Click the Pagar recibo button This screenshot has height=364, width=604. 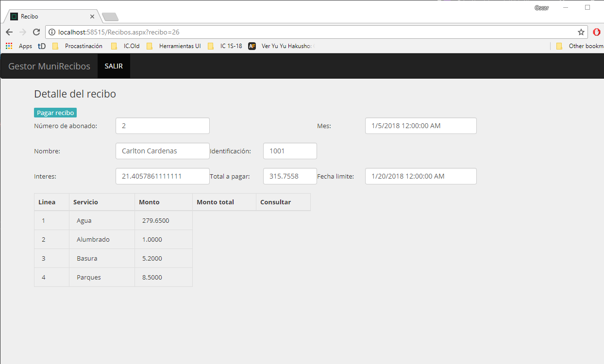pyautogui.click(x=55, y=113)
